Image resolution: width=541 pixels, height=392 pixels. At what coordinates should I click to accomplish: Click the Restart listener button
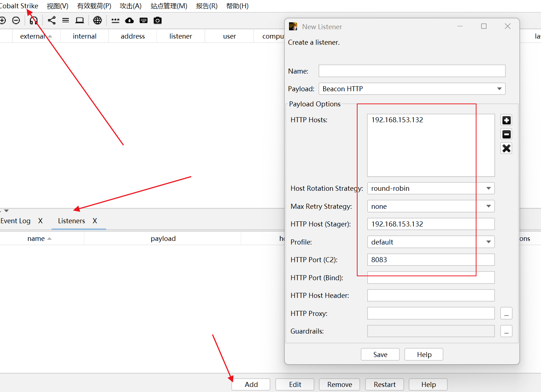(x=385, y=384)
